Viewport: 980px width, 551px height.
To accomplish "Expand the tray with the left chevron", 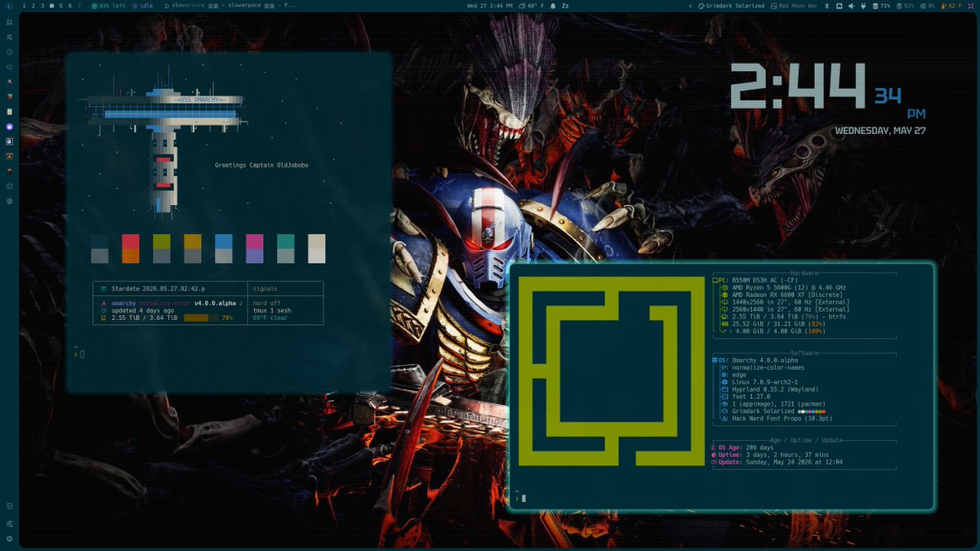I will pyautogui.click(x=690, y=6).
